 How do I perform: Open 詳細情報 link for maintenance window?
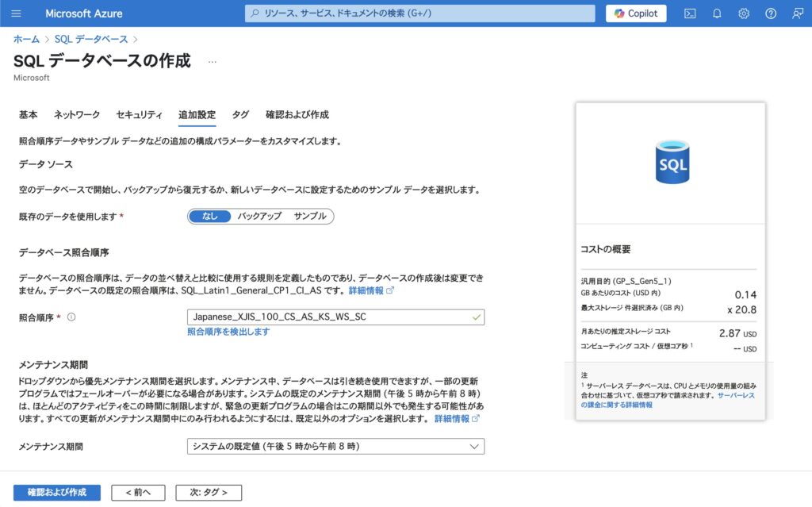tap(457, 419)
